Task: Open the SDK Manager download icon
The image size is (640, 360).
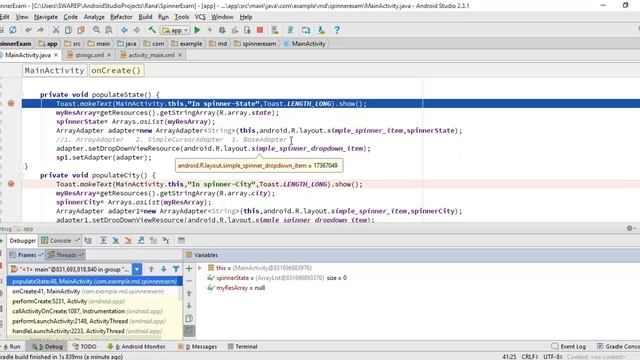Action: click(x=321, y=30)
